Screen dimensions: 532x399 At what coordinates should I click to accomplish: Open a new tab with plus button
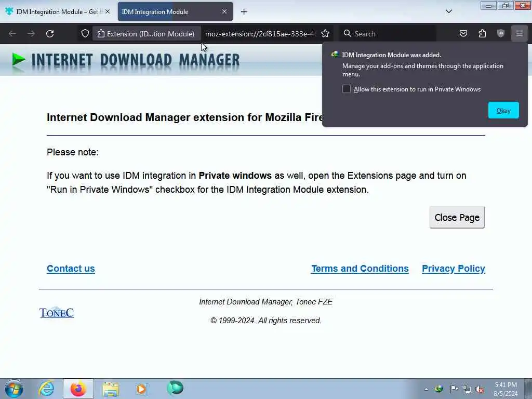tap(244, 12)
